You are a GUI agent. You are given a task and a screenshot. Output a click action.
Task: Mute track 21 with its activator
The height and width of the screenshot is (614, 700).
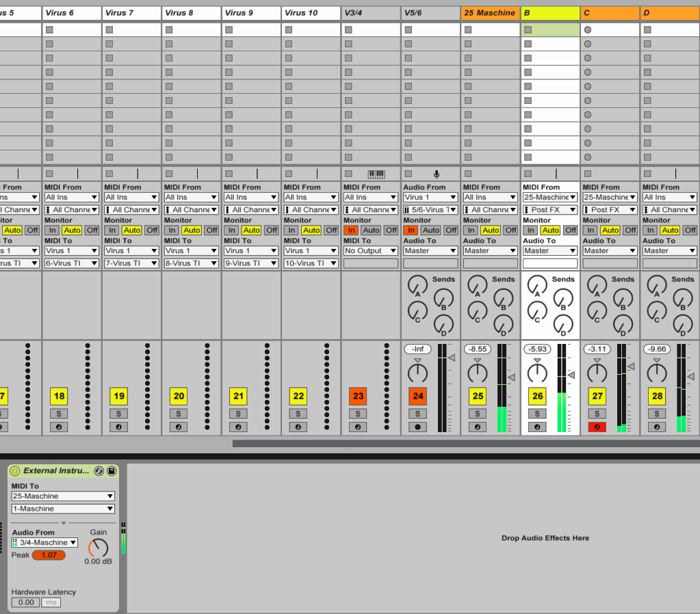[238, 396]
